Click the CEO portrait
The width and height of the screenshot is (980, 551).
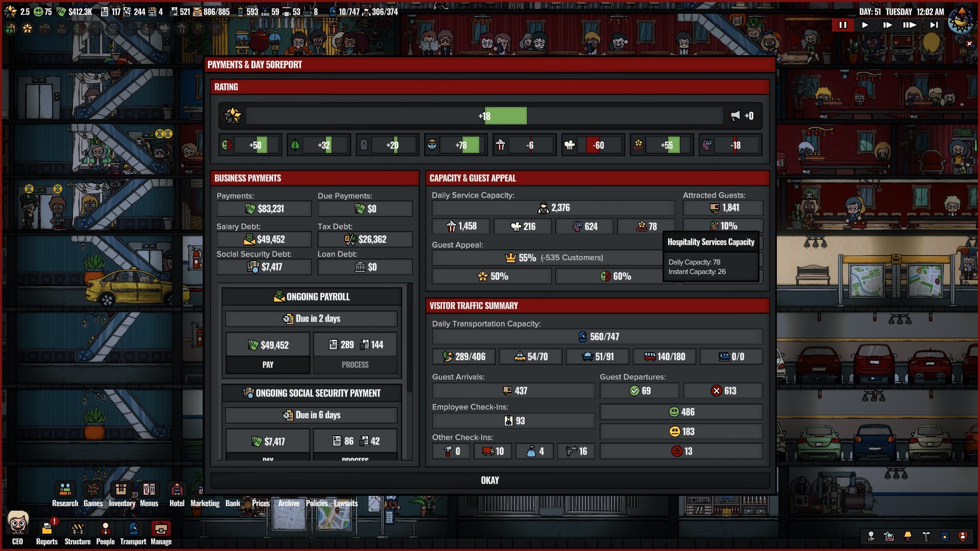coord(19,528)
